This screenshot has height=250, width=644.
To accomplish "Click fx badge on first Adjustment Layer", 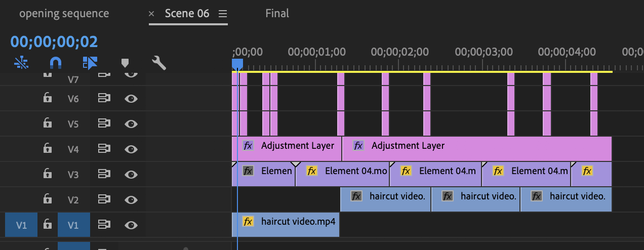I will coord(248,146).
